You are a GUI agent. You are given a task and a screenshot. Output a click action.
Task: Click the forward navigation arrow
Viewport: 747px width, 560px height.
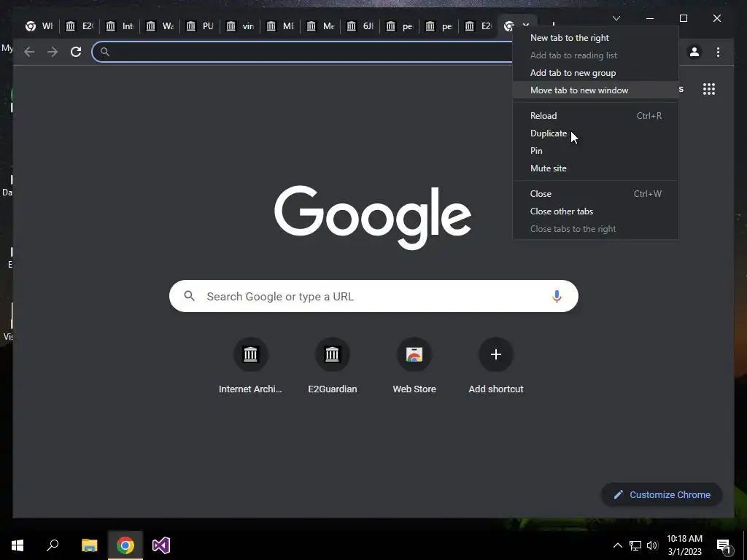pyautogui.click(x=53, y=52)
